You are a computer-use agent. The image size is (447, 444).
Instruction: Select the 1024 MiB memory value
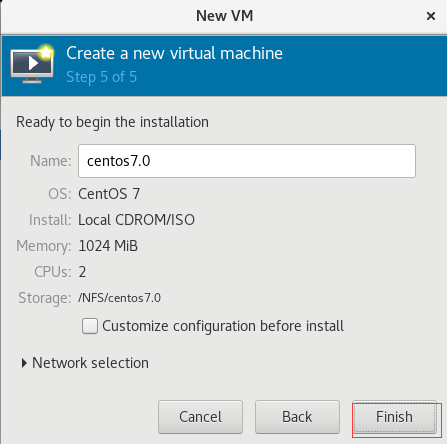tap(108, 246)
